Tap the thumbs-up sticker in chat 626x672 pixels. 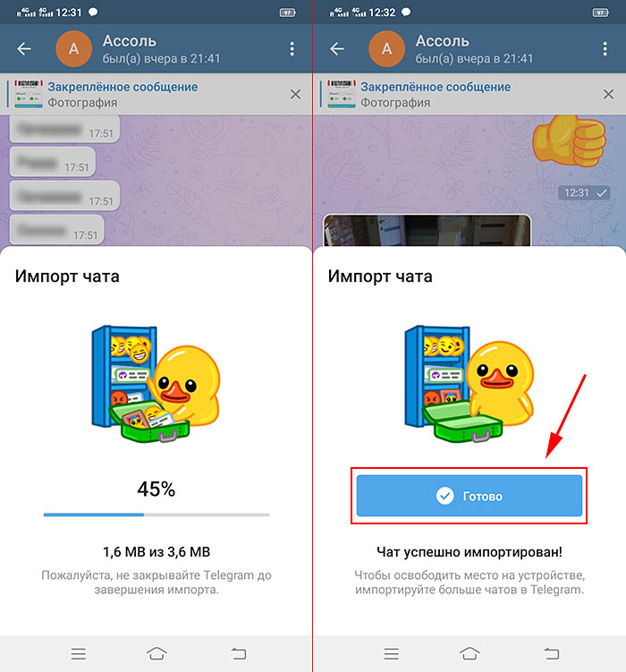[x=569, y=141]
